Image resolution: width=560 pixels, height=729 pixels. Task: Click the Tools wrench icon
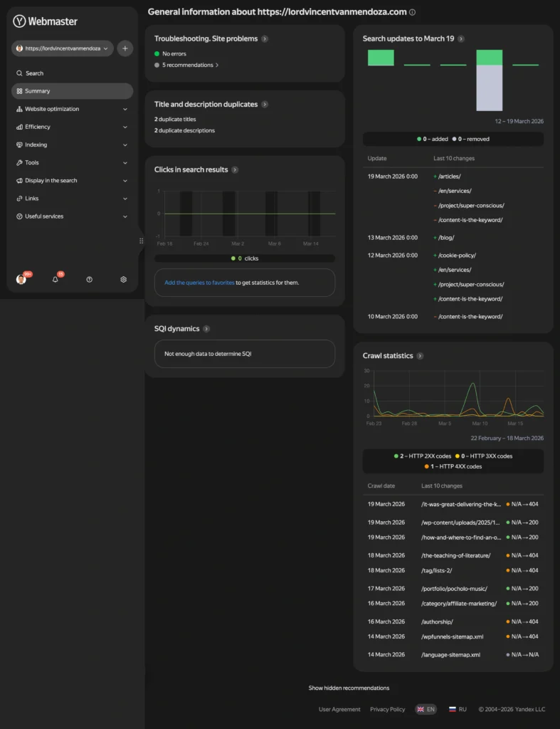pyautogui.click(x=19, y=163)
